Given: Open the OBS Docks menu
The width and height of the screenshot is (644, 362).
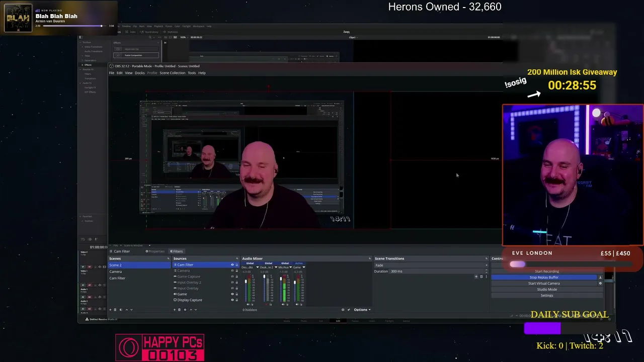Looking at the screenshot, I should 140,73.
